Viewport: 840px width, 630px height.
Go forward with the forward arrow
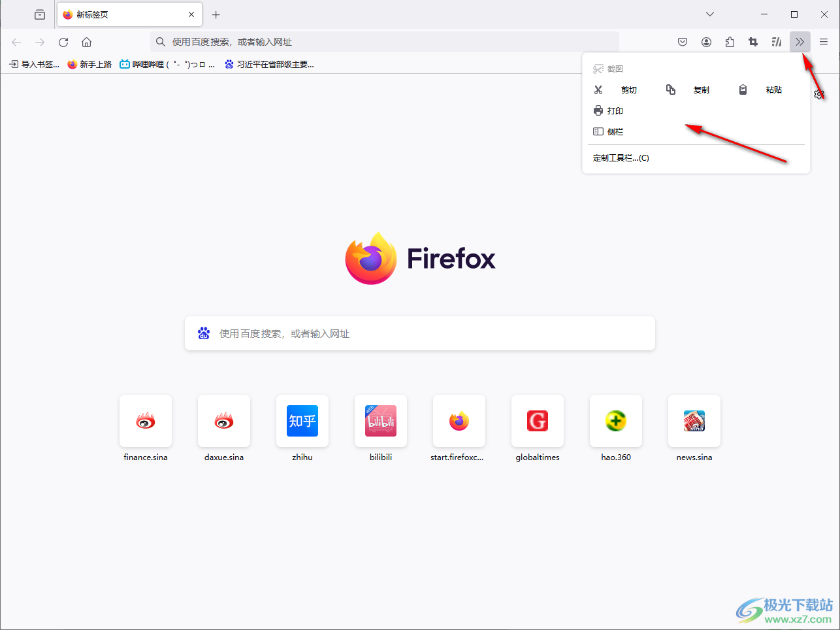pos(40,42)
